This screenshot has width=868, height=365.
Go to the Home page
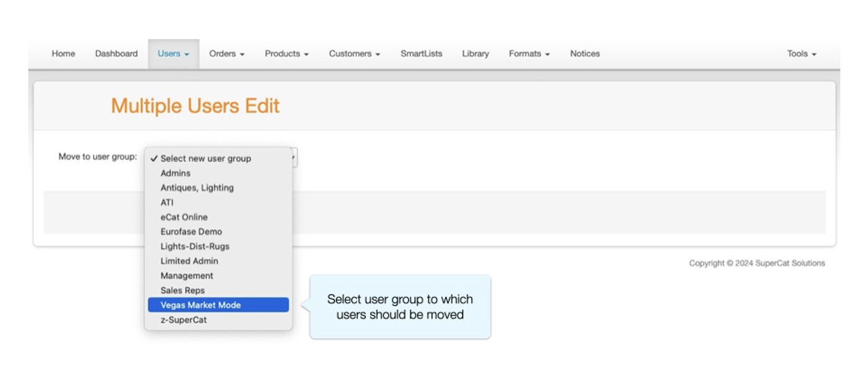click(63, 54)
